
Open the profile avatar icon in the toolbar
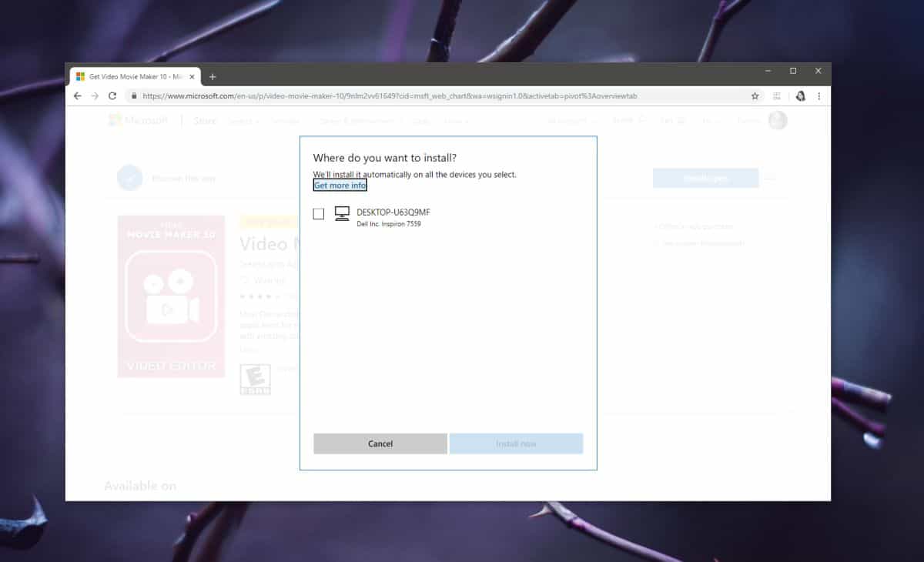tap(800, 96)
